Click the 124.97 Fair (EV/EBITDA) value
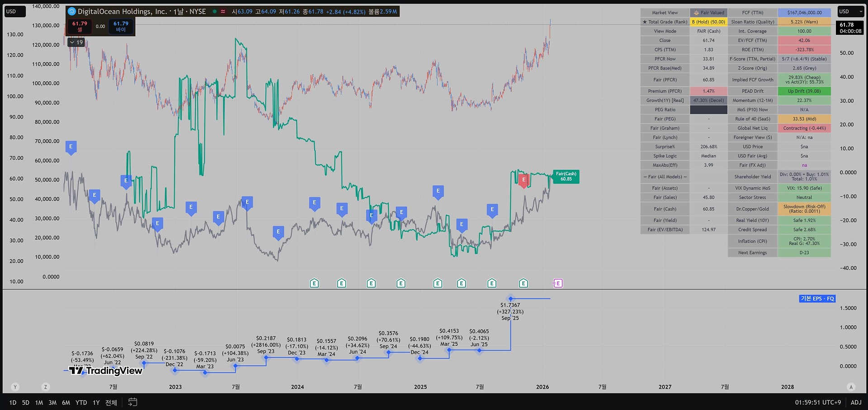The width and height of the screenshot is (868, 410). (x=708, y=229)
